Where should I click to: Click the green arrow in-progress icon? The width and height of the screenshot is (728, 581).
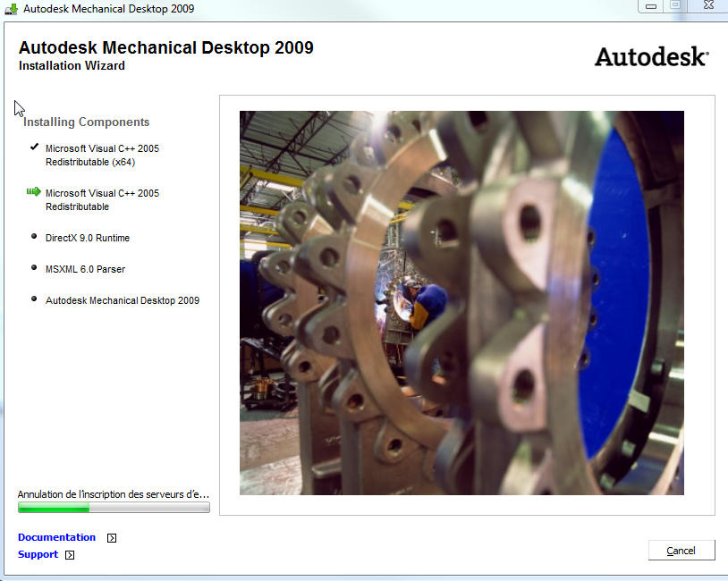tap(33, 191)
